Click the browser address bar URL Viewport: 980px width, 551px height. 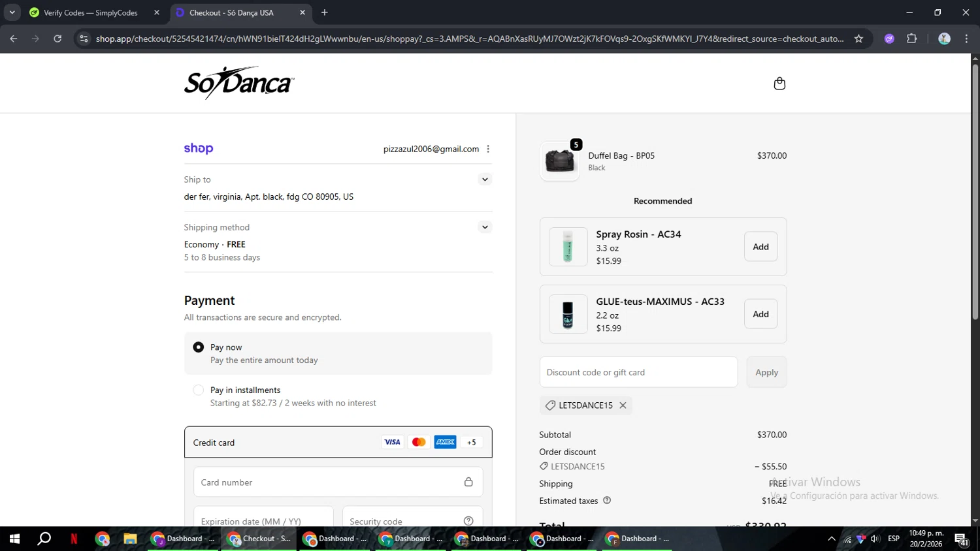click(469, 39)
